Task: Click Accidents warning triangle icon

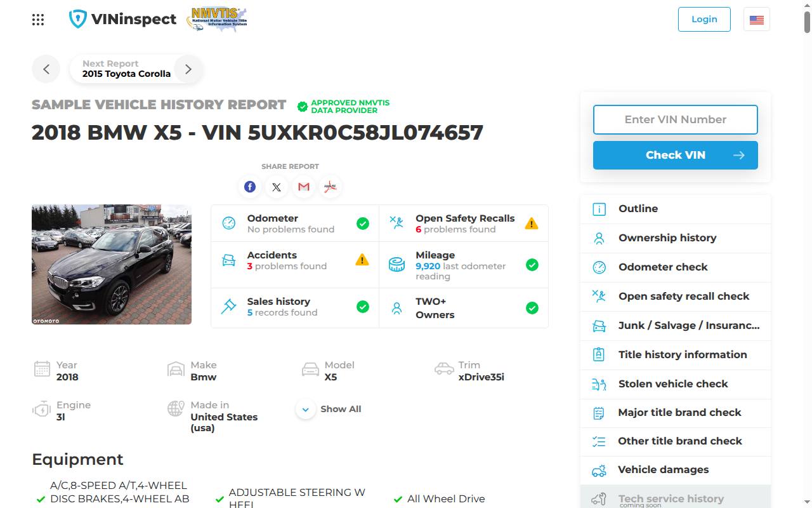Action: coord(362,260)
